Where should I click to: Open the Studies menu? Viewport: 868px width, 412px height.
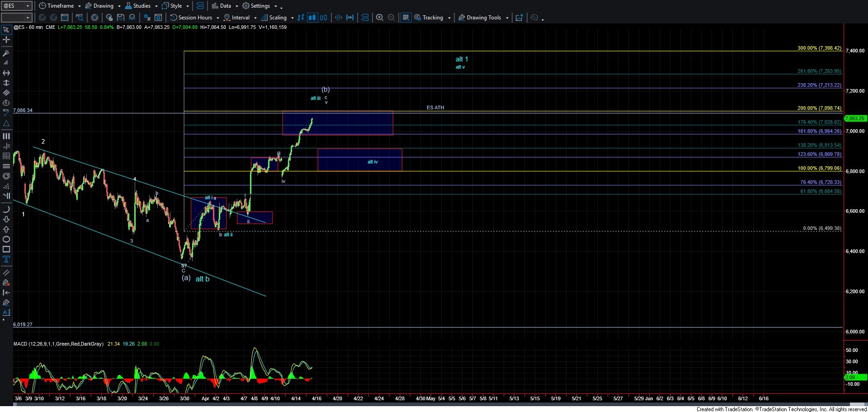(141, 6)
